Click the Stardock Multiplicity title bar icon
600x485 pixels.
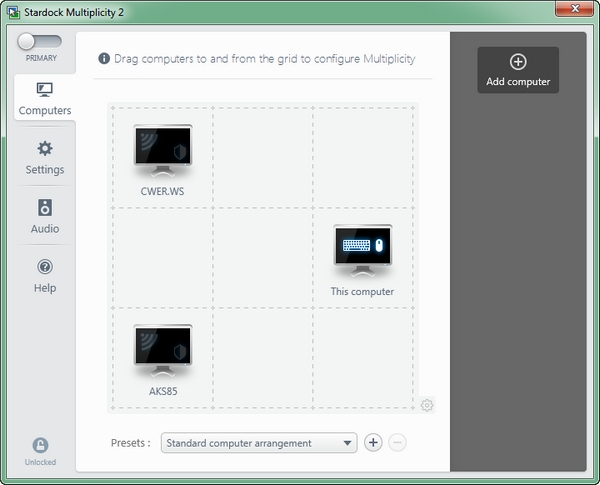pos(12,12)
